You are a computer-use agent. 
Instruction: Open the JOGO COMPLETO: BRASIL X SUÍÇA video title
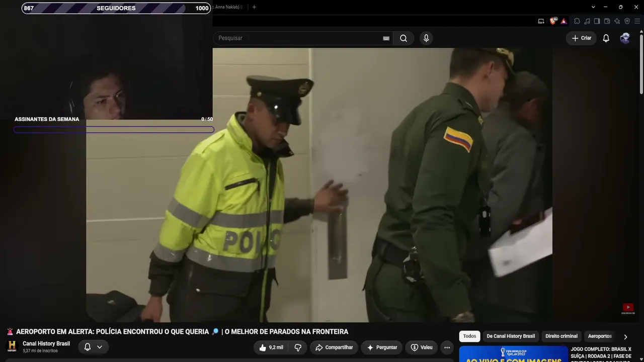point(601,354)
